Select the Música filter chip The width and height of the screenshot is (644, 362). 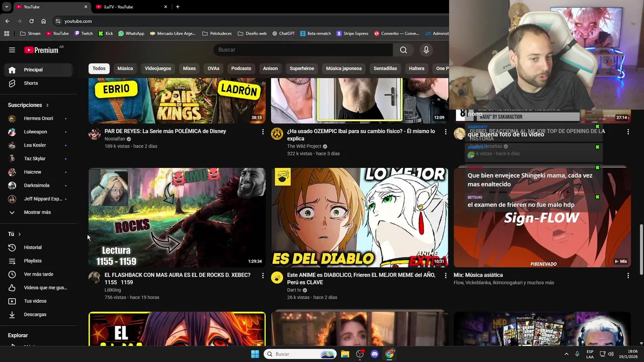coord(125,68)
